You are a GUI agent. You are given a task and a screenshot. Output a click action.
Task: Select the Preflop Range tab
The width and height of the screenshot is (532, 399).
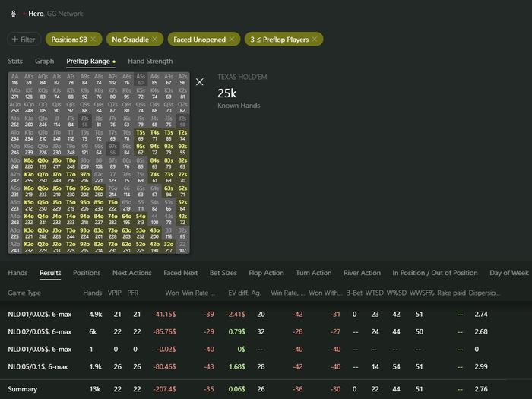pos(88,61)
